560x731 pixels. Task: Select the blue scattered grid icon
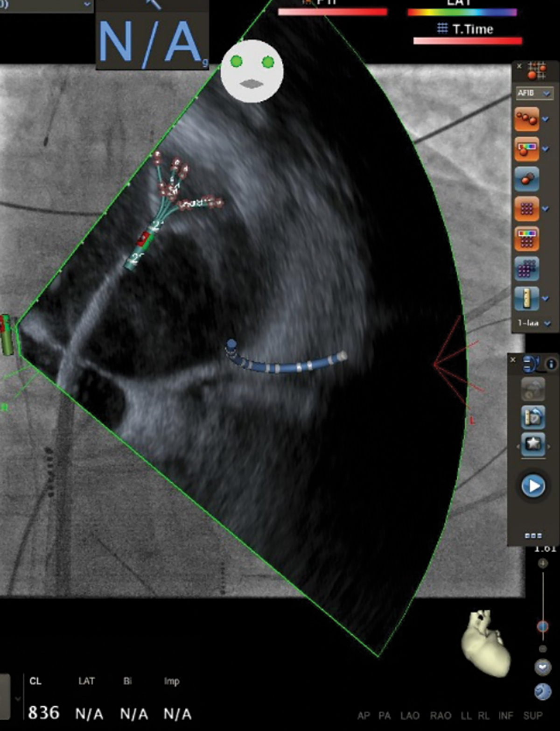point(527,268)
